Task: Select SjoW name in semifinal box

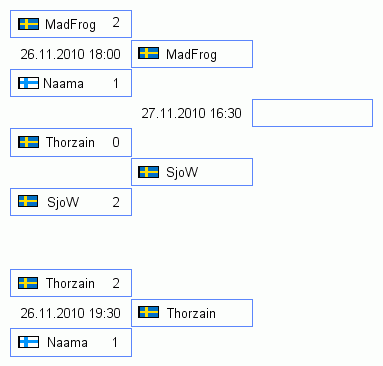Action: click(182, 172)
